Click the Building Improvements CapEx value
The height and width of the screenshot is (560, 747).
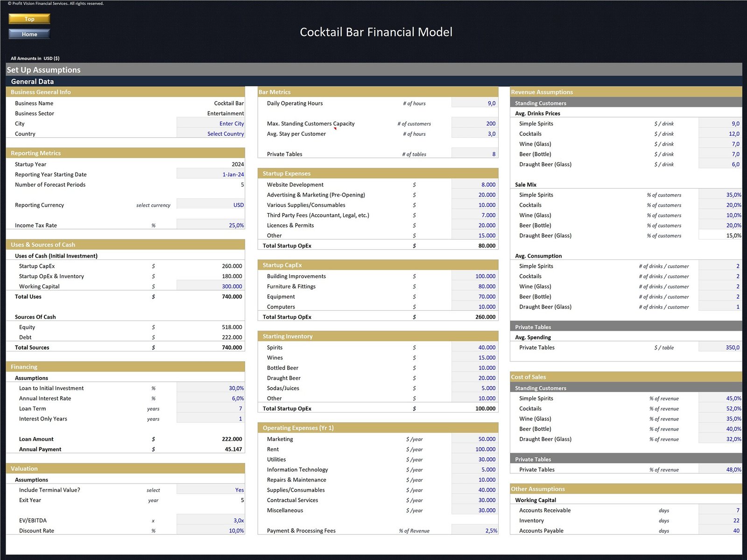point(474,276)
